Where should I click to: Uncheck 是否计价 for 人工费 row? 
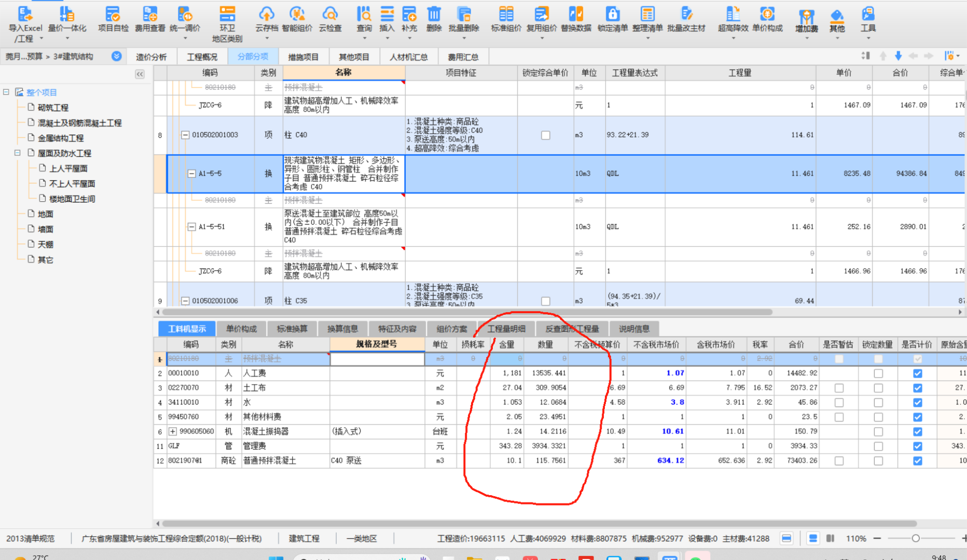pyautogui.click(x=917, y=373)
